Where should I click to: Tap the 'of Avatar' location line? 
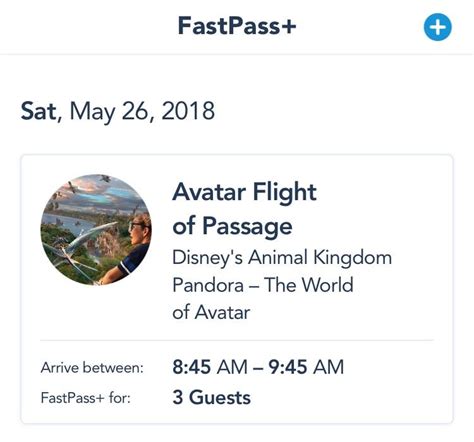211,313
